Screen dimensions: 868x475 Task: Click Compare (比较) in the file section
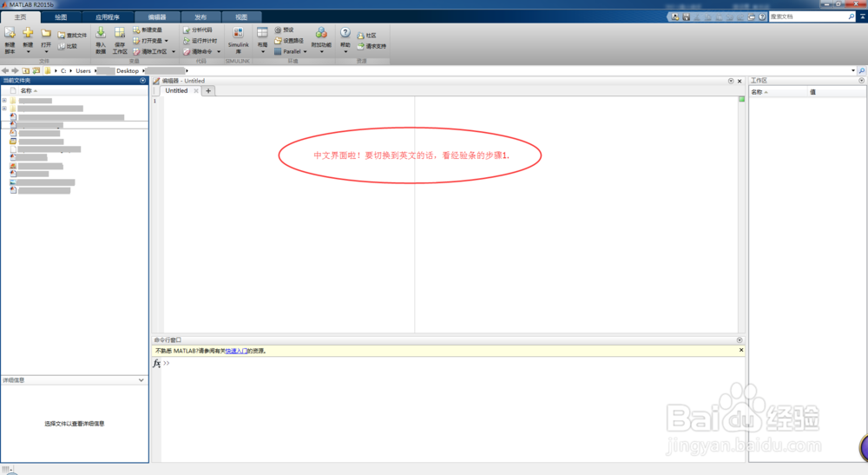point(68,46)
